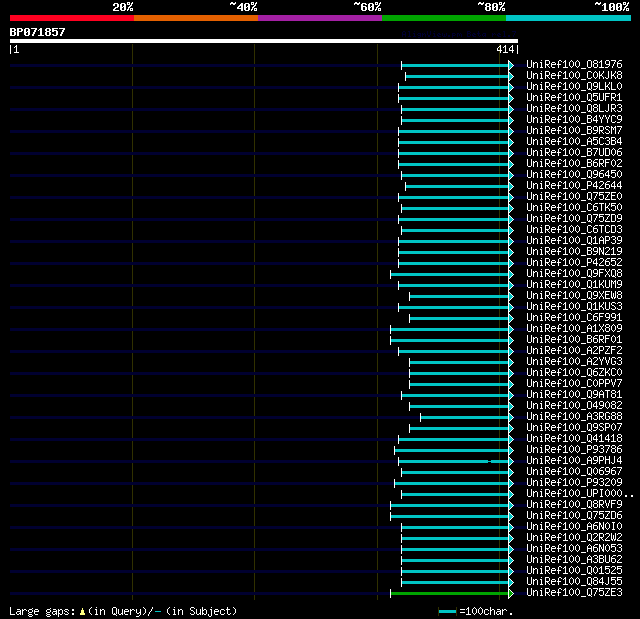
Task: Click the red 20% identity color bar
Action: tap(72, 18)
